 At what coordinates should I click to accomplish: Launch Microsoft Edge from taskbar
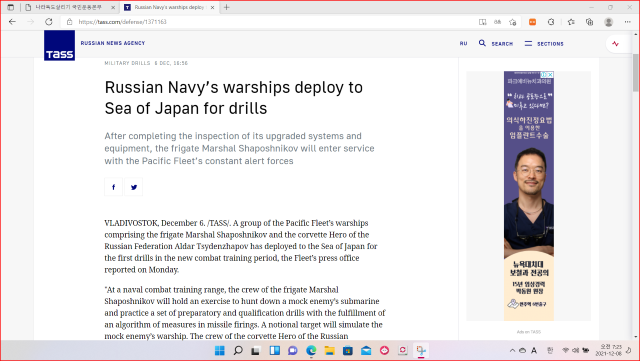pos(311,350)
